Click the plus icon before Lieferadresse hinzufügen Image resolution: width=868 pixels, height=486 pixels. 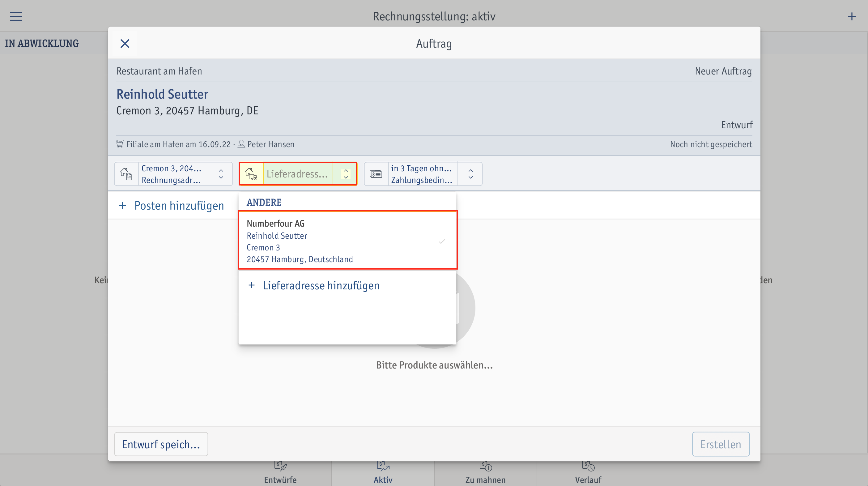[251, 285]
